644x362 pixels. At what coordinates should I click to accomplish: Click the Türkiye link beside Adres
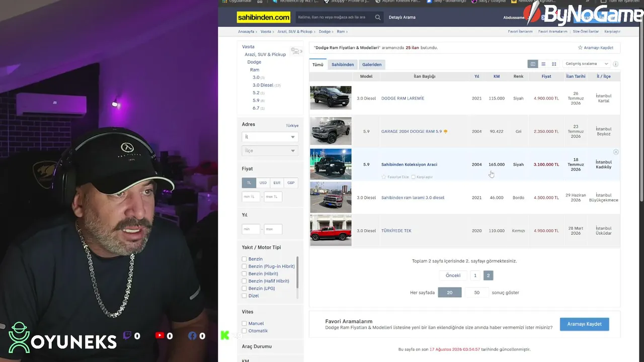pyautogui.click(x=292, y=126)
